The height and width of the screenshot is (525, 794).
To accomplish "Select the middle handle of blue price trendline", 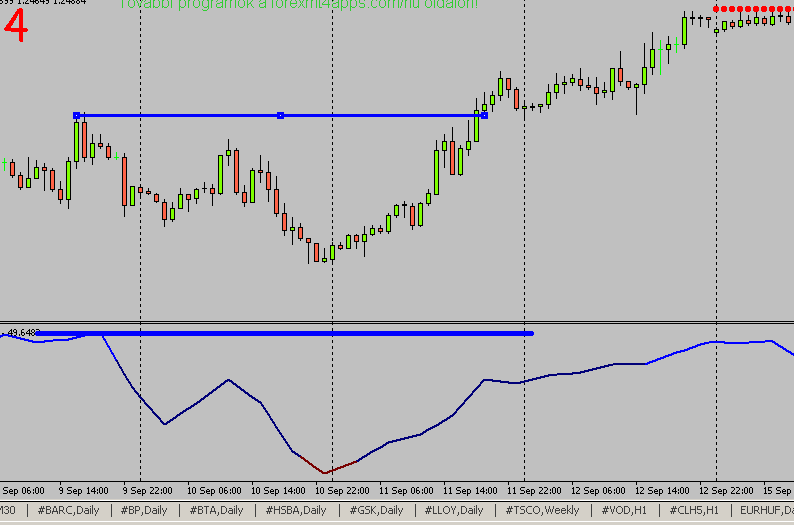I will (281, 115).
